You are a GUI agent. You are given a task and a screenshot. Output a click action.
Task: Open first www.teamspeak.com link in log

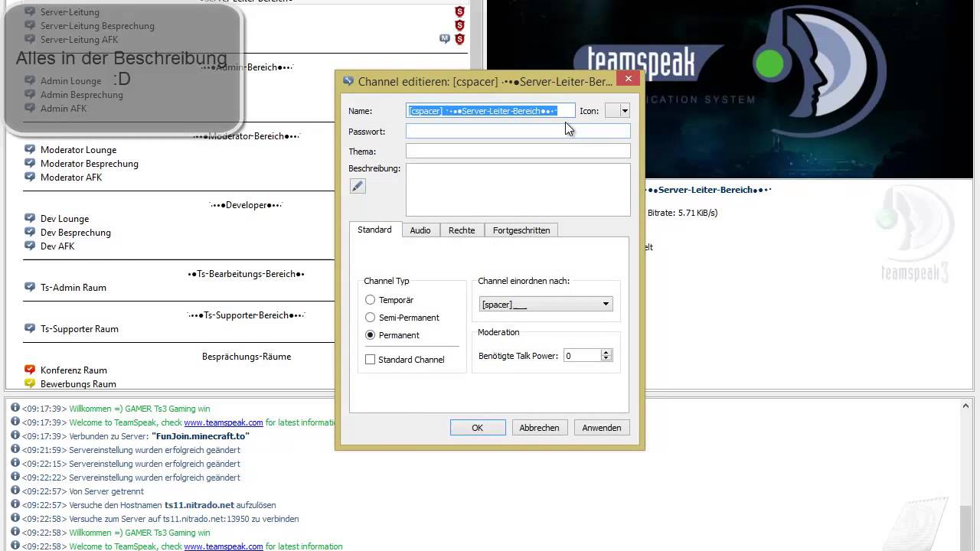[x=224, y=422]
